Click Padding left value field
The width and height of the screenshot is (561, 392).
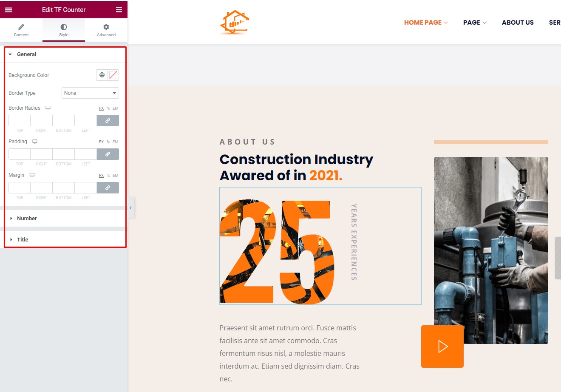pos(86,154)
